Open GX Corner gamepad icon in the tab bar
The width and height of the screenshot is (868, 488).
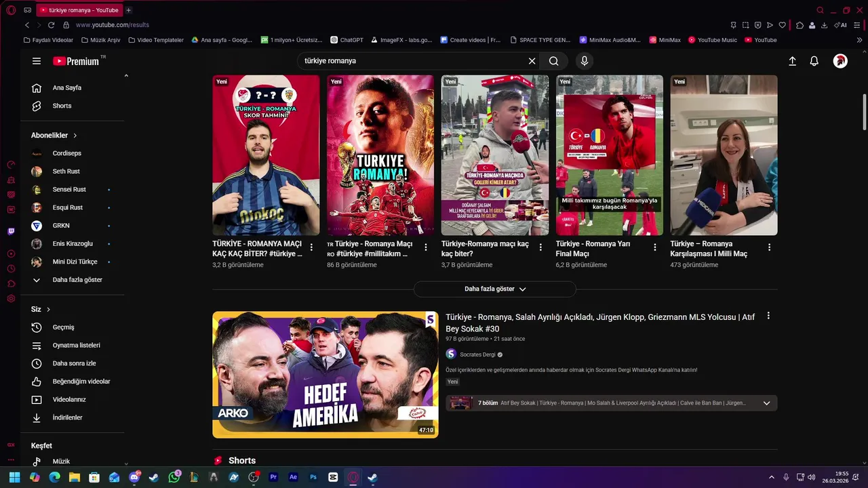click(x=27, y=10)
